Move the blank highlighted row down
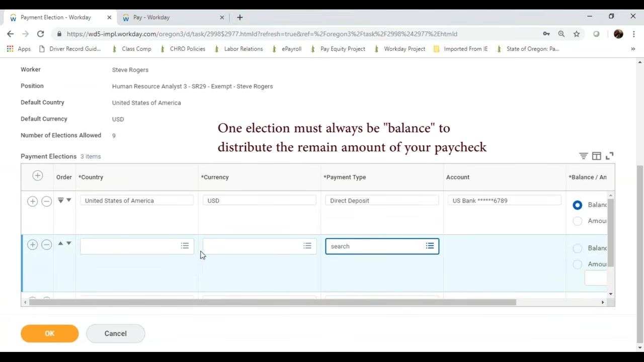 point(69,243)
